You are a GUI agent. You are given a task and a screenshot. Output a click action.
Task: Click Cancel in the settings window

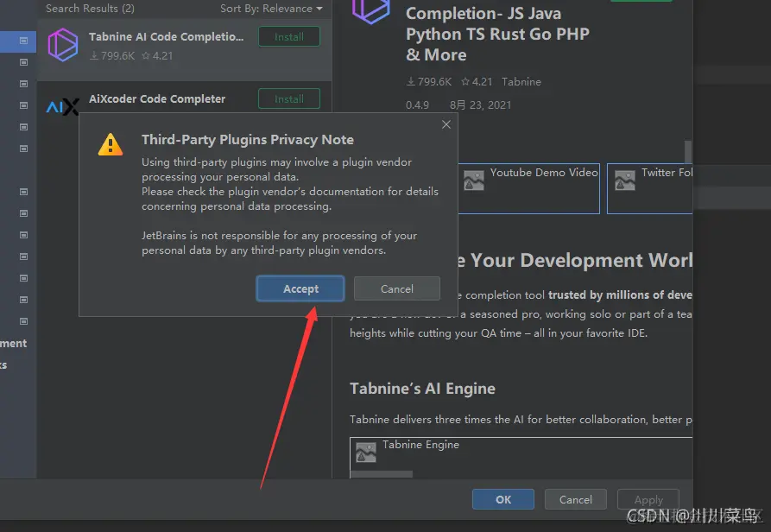(x=575, y=499)
